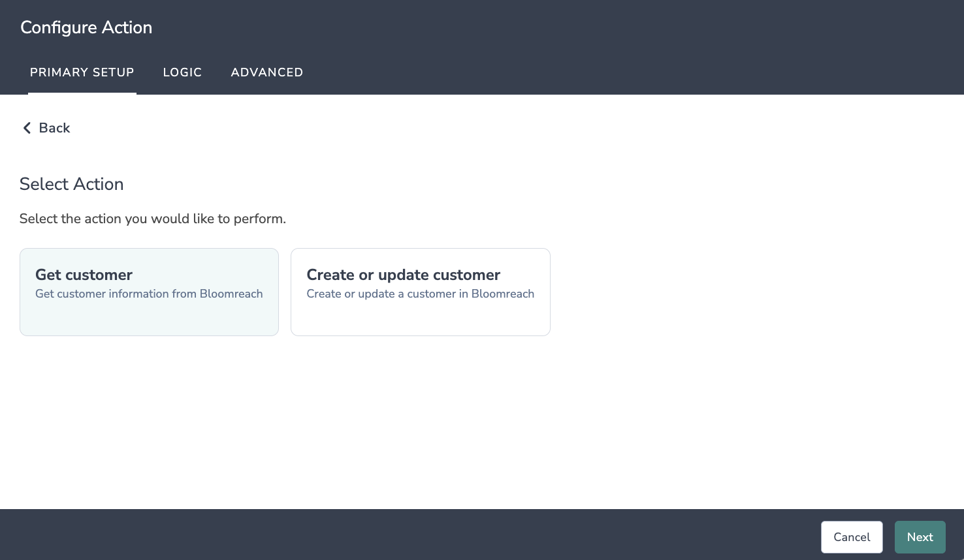Click "Get customer information from Bloomreach" description
This screenshot has height=560, width=964.
click(x=149, y=294)
